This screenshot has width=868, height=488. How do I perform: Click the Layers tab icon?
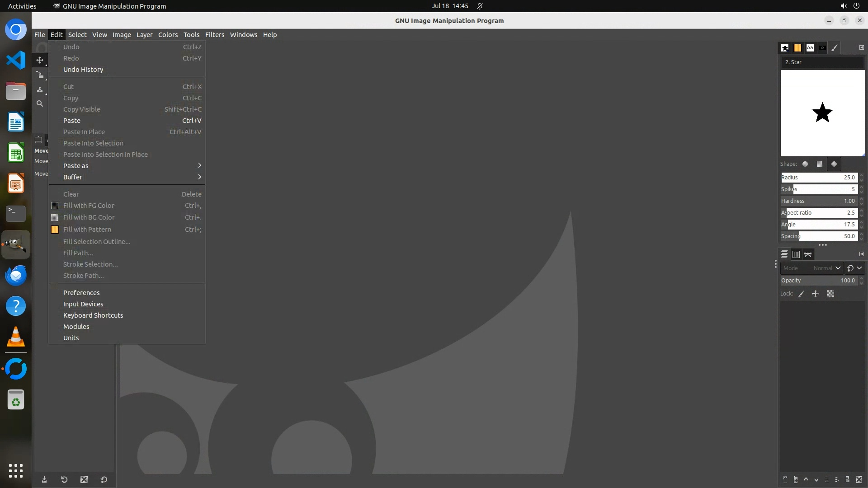click(784, 255)
